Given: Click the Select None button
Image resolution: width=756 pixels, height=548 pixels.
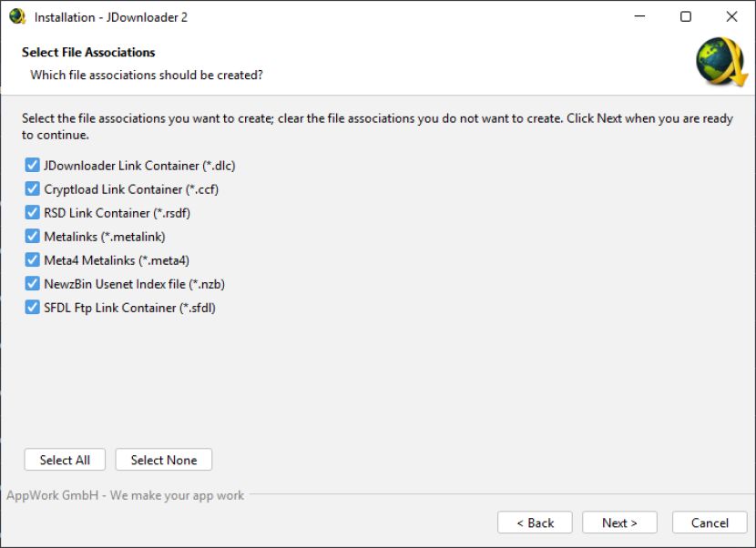Looking at the screenshot, I should (163, 460).
